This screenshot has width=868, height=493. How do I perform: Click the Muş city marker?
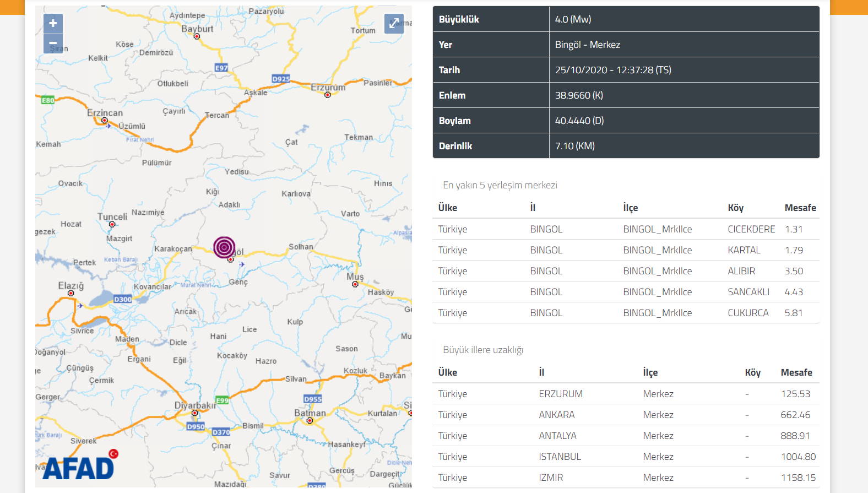point(355,284)
